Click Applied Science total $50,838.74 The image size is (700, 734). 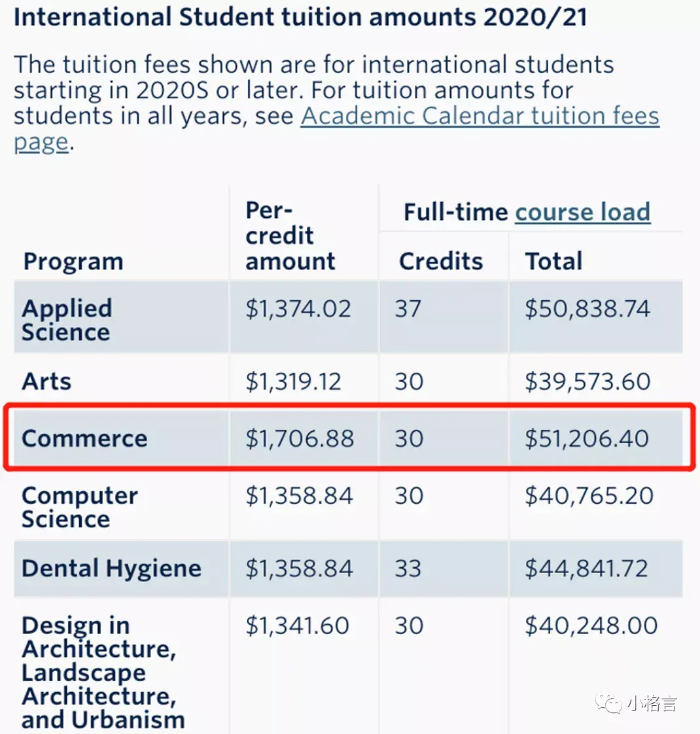[x=587, y=309]
